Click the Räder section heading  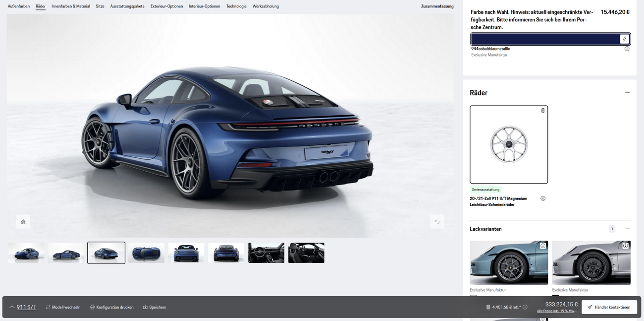point(479,93)
